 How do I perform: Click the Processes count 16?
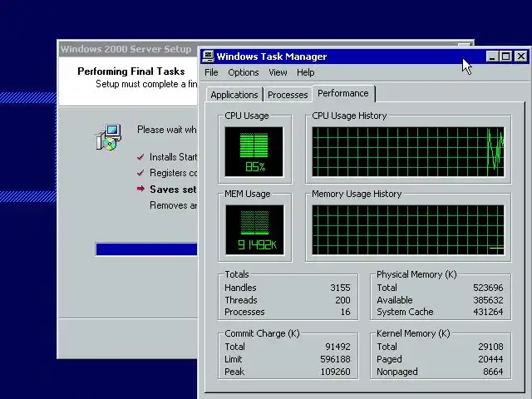[346, 312]
